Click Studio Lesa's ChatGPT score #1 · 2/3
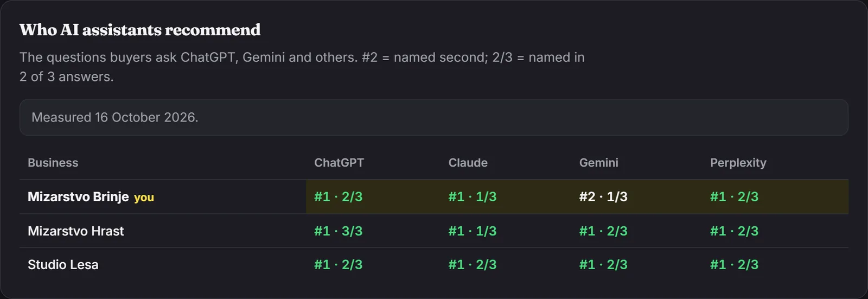 (x=339, y=265)
